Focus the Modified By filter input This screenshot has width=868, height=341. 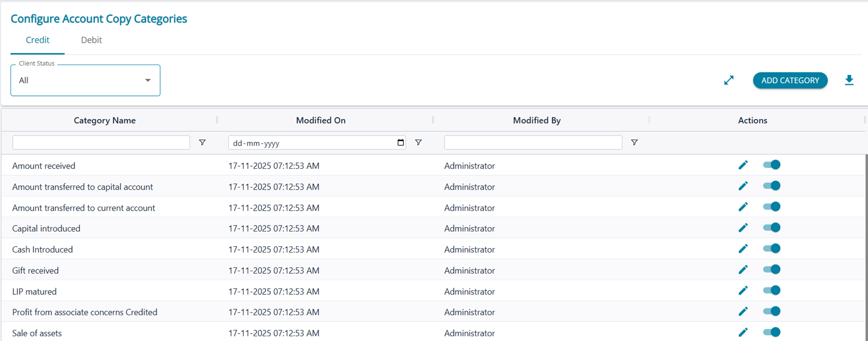click(x=533, y=142)
